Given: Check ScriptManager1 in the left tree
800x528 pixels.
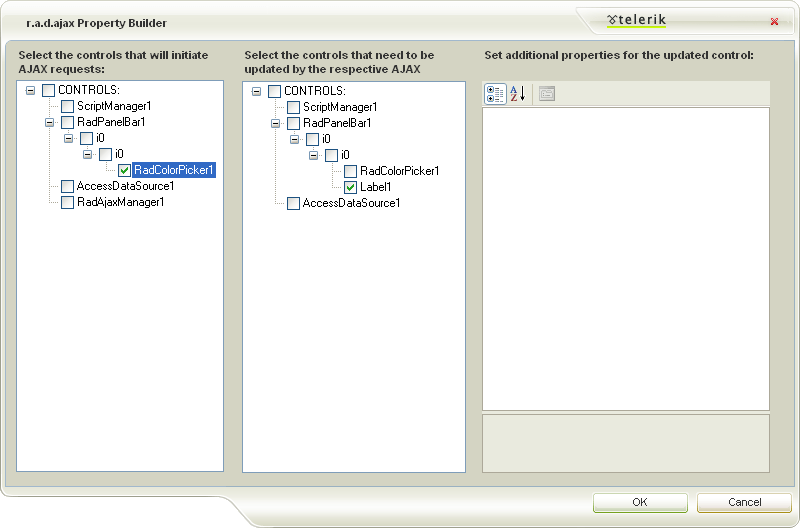Looking at the screenshot, I should (67, 106).
